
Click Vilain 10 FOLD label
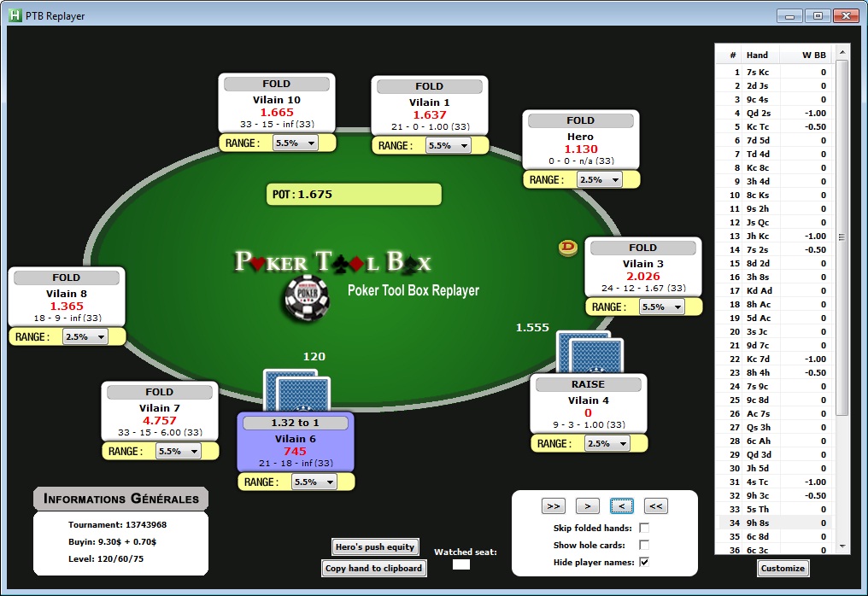click(x=276, y=84)
